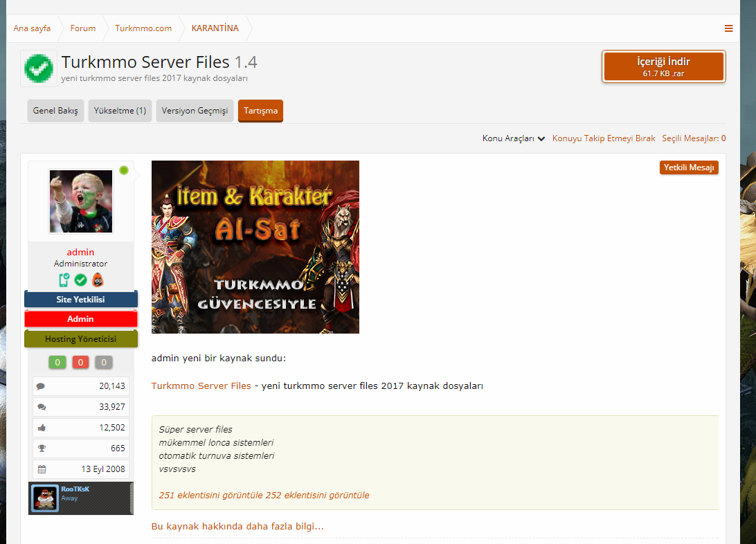Viewport: 756px width, 544px height.
Task: Open the Turkmmo Server Files resource link
Action: point(201,386)
